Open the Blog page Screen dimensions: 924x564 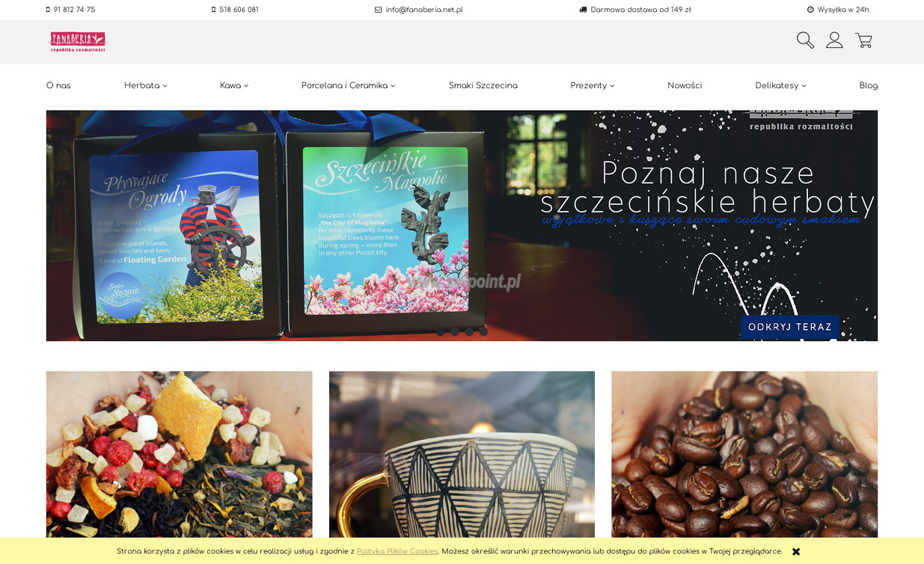tap(868, 85)
